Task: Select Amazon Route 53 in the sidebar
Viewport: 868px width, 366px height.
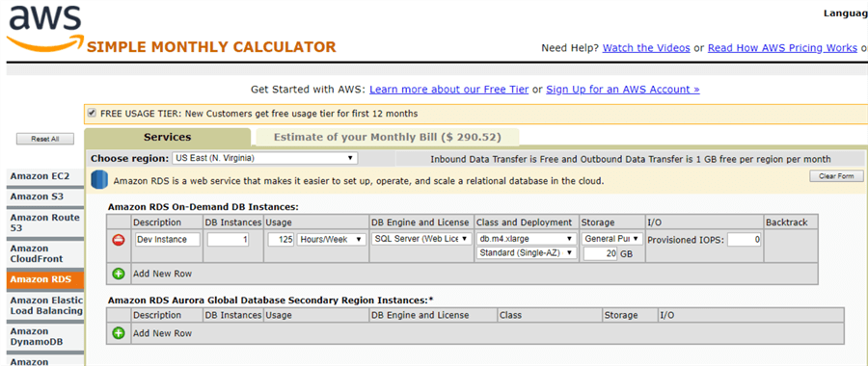Action: click(x=44, y=222)
